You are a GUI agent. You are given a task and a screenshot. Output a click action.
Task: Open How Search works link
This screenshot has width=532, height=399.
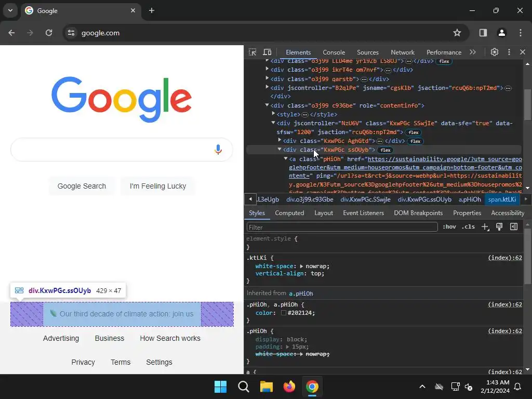170,338
